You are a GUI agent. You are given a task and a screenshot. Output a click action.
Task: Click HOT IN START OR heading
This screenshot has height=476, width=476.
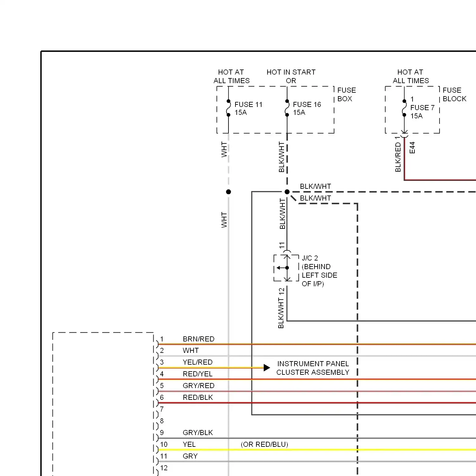291,76
